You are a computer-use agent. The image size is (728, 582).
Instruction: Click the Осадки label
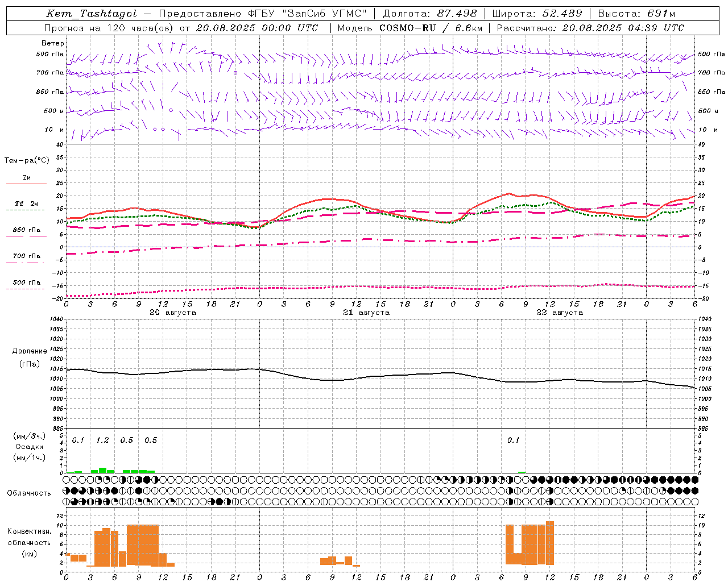point(30,447)
